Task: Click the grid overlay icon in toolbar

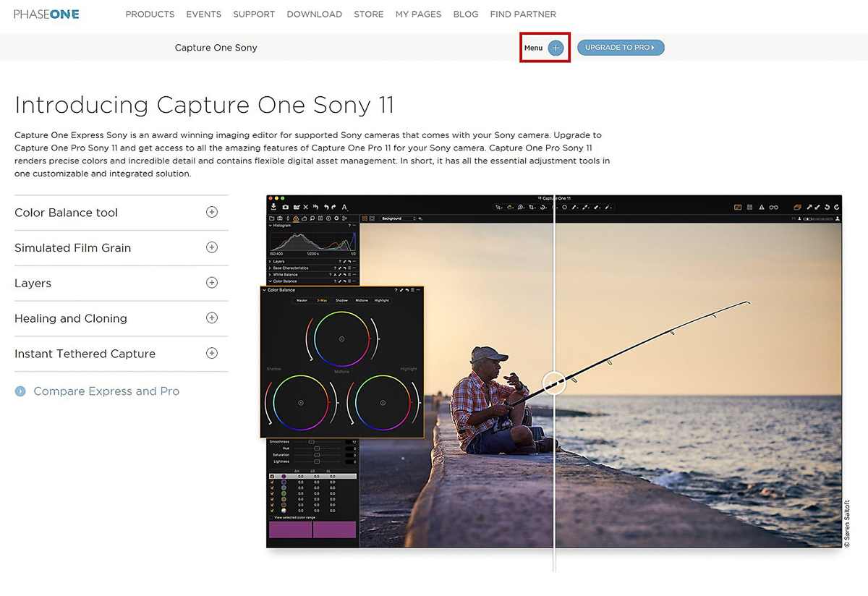Action: (749, 207)
